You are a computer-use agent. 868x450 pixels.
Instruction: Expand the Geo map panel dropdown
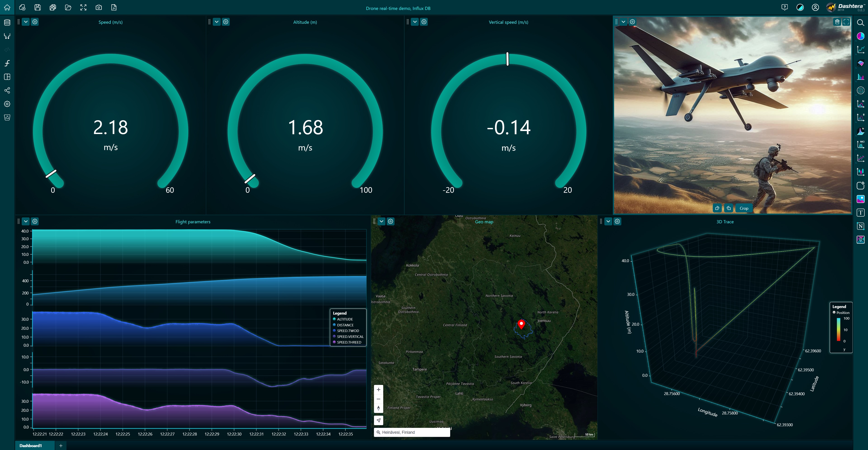coord(381,221)
